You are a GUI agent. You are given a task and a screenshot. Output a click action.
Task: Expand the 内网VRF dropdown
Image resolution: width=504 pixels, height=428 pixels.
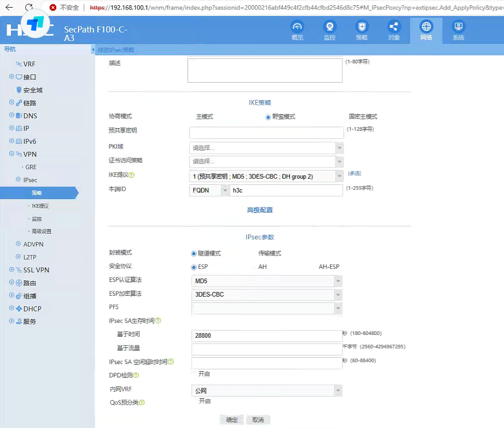click(266, 391)
